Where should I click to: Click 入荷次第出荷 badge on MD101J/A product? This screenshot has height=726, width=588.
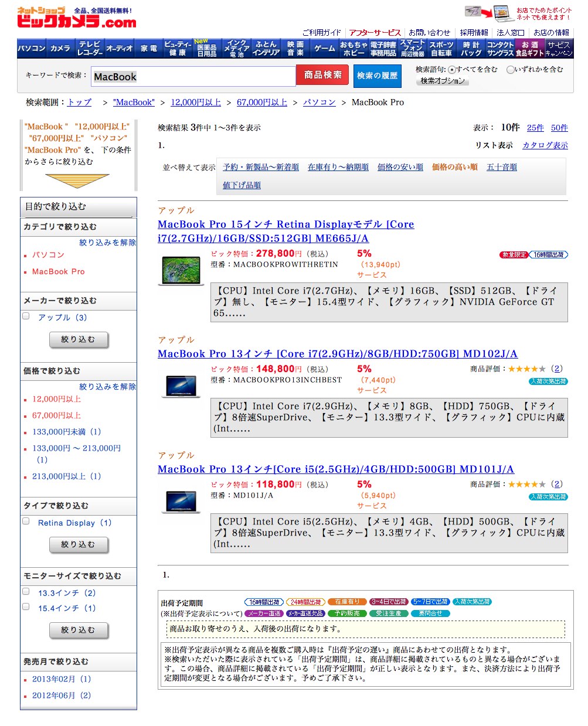(x=549, y=497)
